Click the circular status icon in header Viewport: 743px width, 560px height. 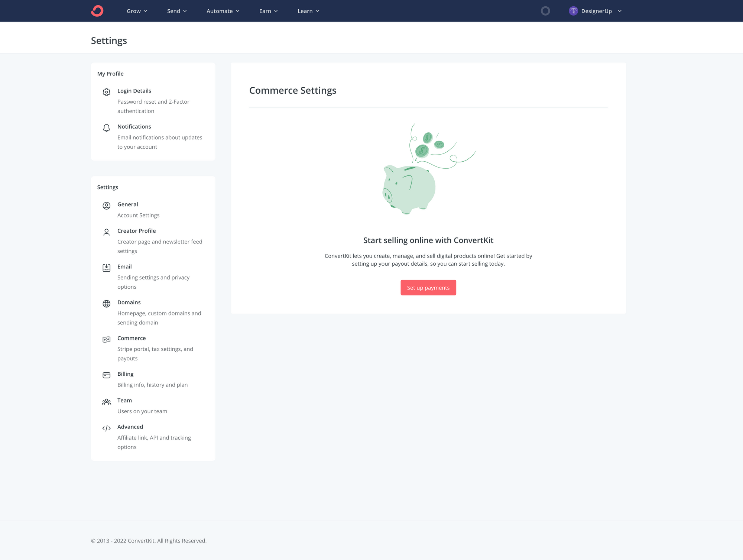545,11
